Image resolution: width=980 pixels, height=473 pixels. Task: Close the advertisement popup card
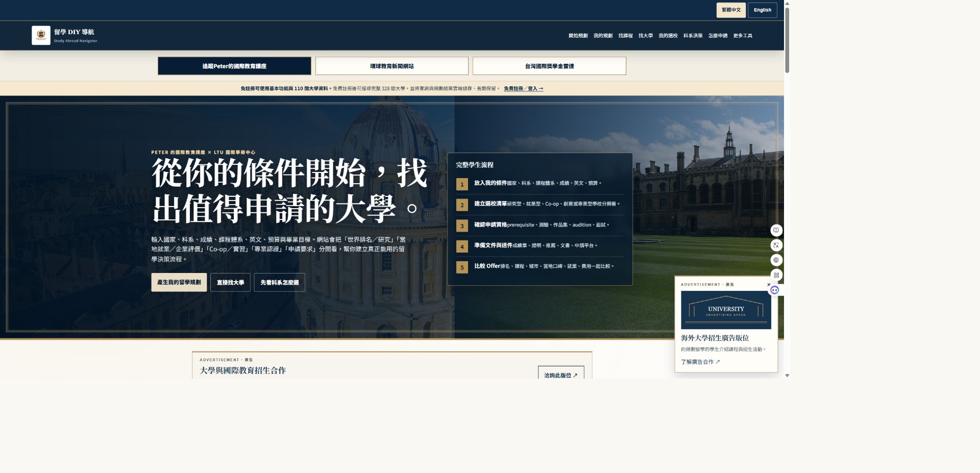click(769, 284)
